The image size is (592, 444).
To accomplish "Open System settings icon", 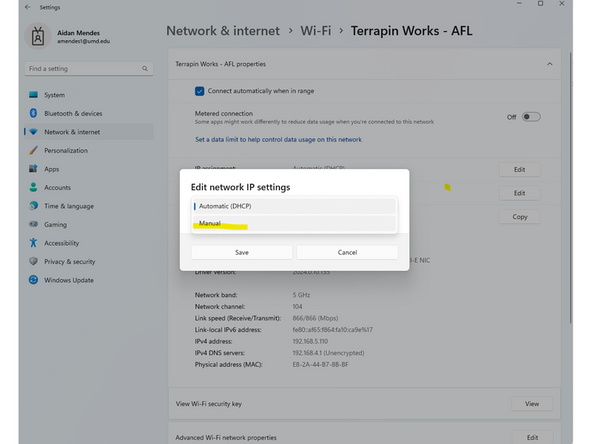I will (33, 95).
